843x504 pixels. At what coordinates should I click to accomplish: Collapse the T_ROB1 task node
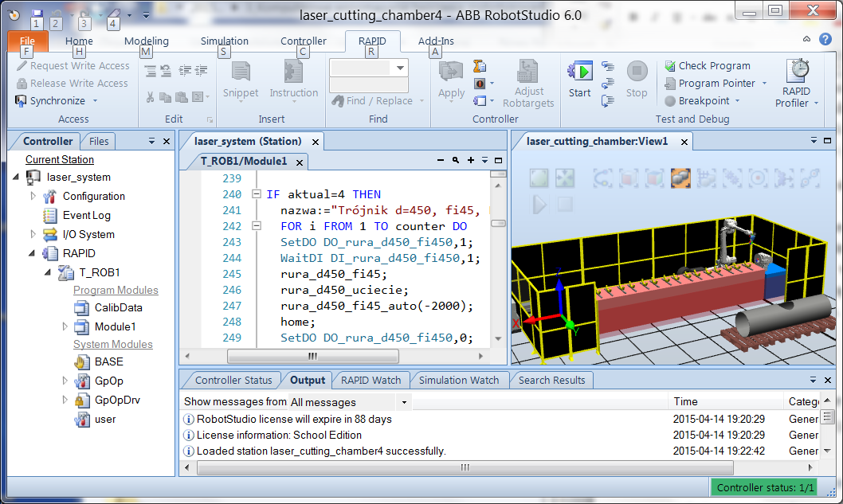pyautogui.click(x=48, y=272)
